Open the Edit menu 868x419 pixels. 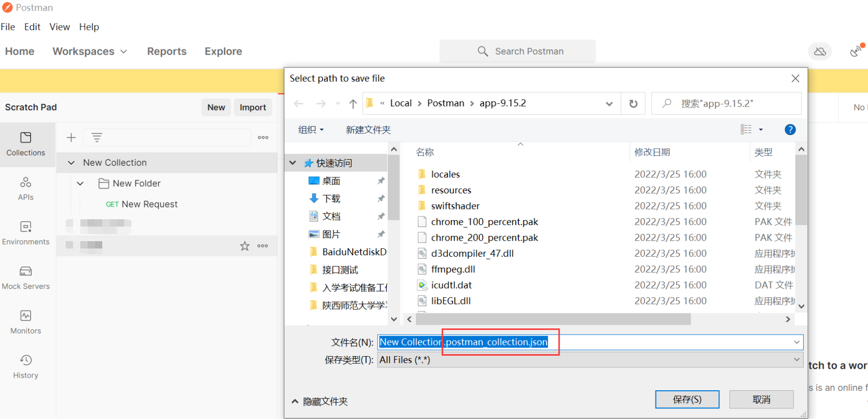click(x=32, y=27)
